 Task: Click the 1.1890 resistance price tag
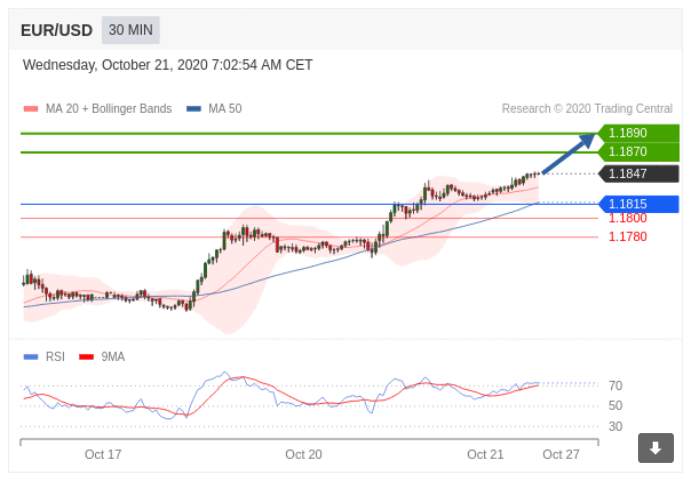(x=639, y=133)
